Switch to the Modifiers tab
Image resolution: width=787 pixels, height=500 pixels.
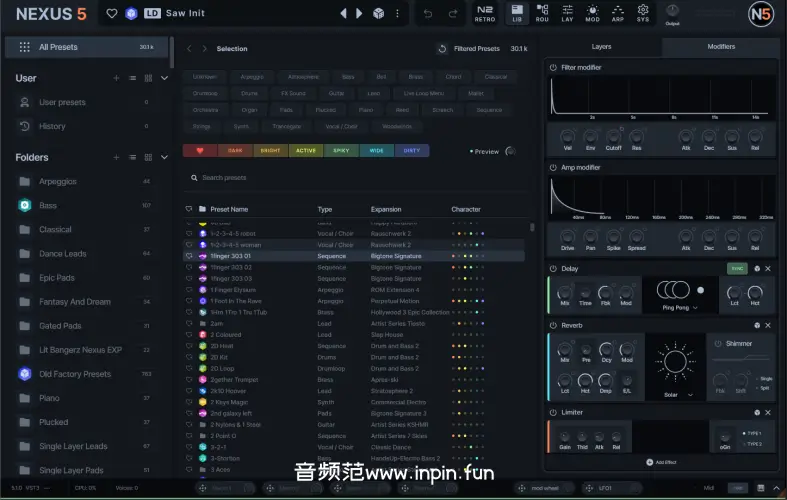tap(720, 46)
